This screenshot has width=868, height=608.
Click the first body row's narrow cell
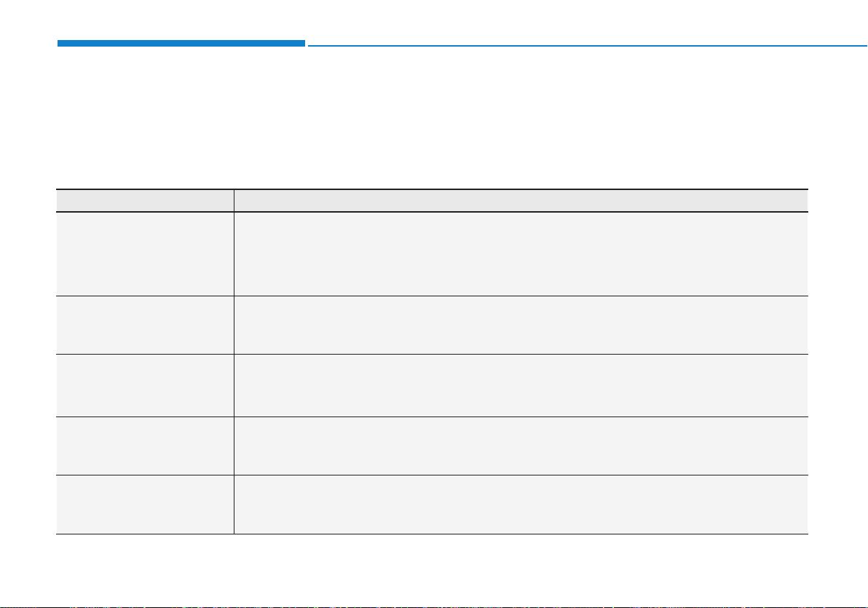pyautogui.click(x=145, y=254)
